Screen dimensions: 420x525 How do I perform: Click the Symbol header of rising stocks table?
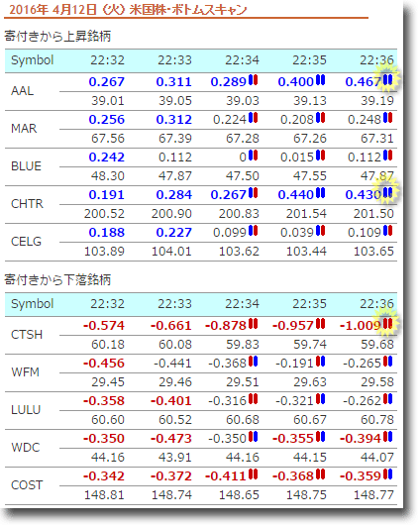click(32, 60)
